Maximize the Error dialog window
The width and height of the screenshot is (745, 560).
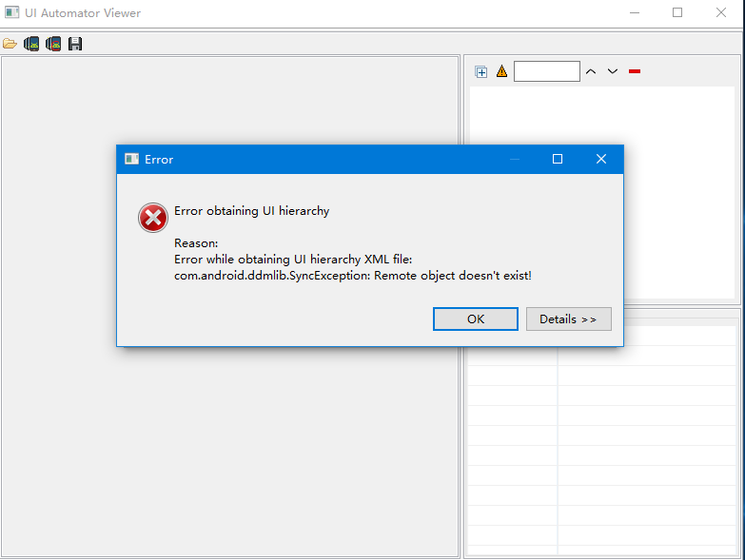click(x=558, y=159)
